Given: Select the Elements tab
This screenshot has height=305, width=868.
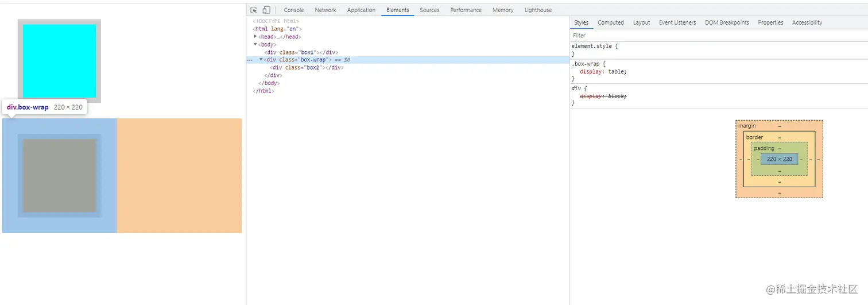Looking at the screenshot, I should [x=398, y=10].
